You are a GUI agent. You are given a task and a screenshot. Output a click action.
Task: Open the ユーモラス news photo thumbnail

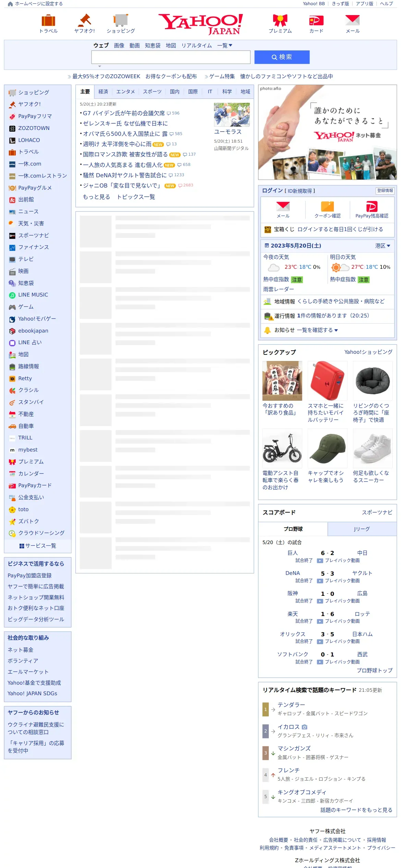coord(232,115)
